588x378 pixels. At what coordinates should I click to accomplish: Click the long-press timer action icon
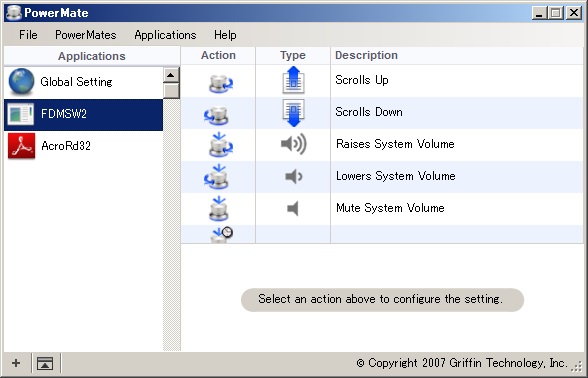pyautogui.click(x=222, y=235)
